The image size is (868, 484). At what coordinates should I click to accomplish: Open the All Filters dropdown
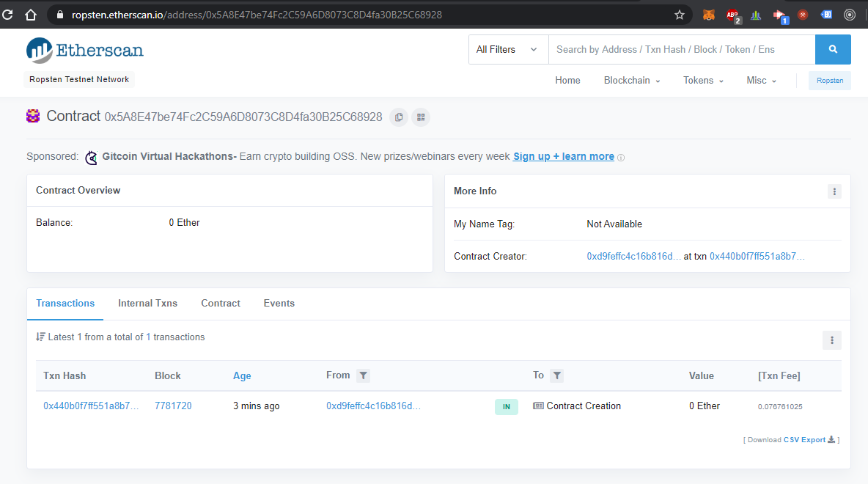coord(508,49)
